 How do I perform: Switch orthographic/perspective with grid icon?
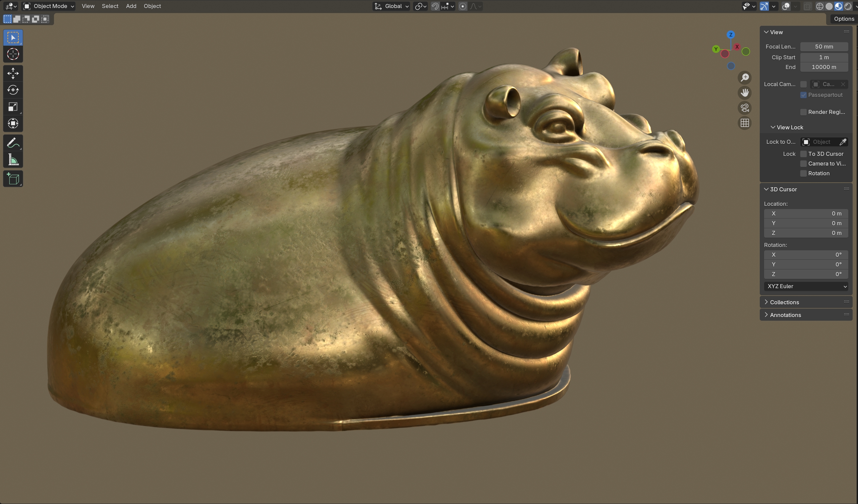click(745, 123)
